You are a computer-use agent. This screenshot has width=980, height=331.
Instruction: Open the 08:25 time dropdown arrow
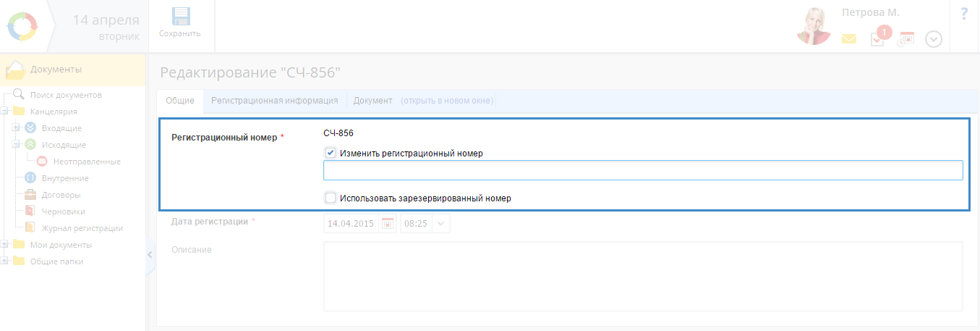(x=441, y=223)
